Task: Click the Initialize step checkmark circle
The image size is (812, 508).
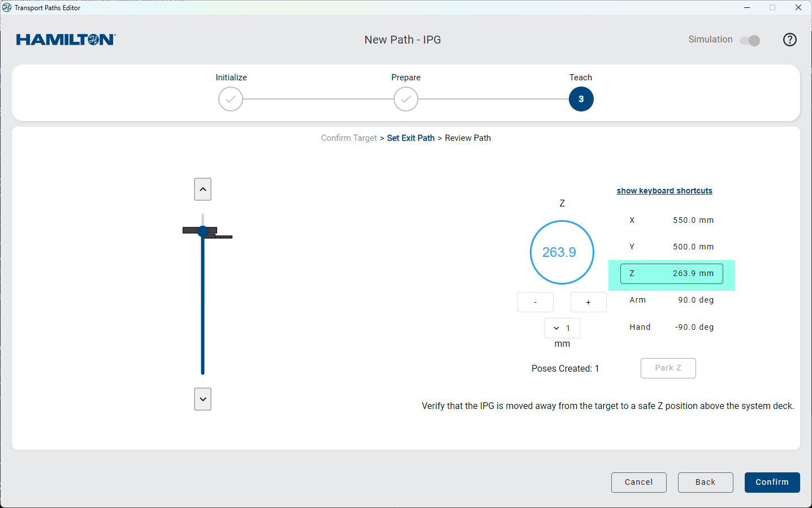Action: pos(231,99)
